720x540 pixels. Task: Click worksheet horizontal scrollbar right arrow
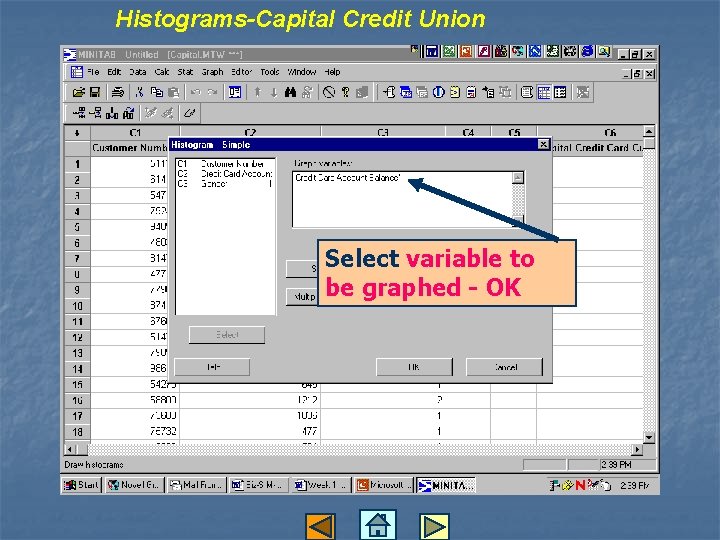[x=637, y=449]
